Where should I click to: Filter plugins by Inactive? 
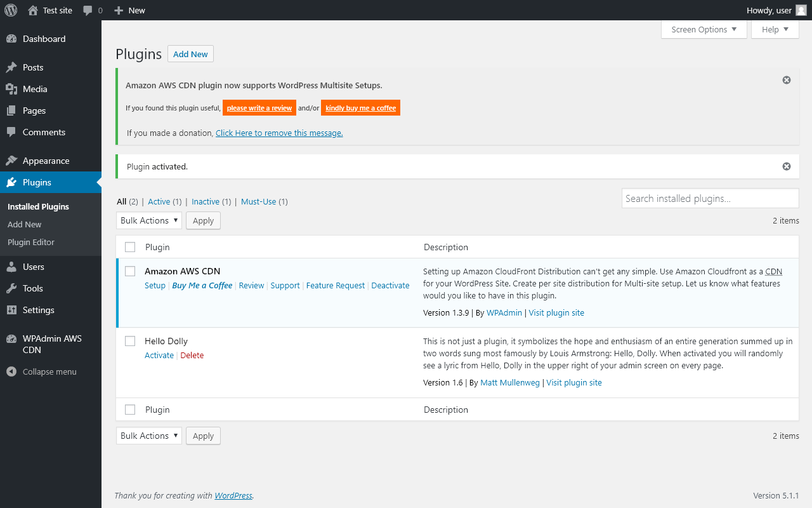[x=206, y=201]
